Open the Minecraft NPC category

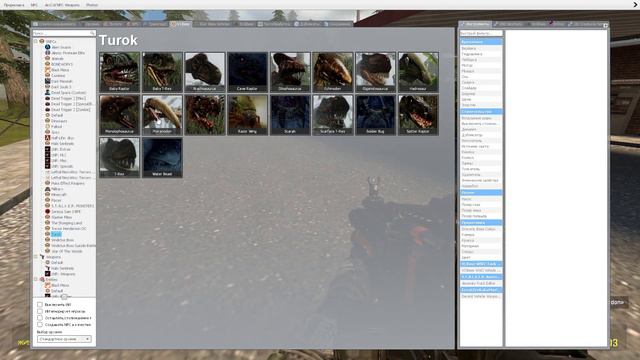pyautogui.click(x=58, y=195)
